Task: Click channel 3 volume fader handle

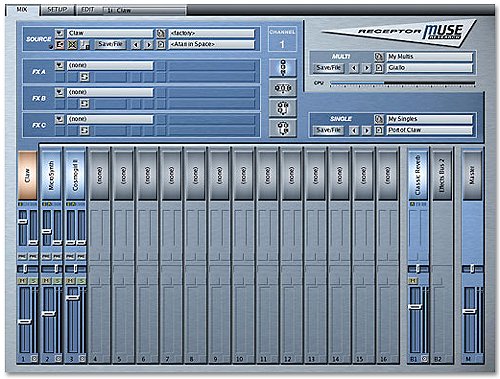Action: coord(73,297)
